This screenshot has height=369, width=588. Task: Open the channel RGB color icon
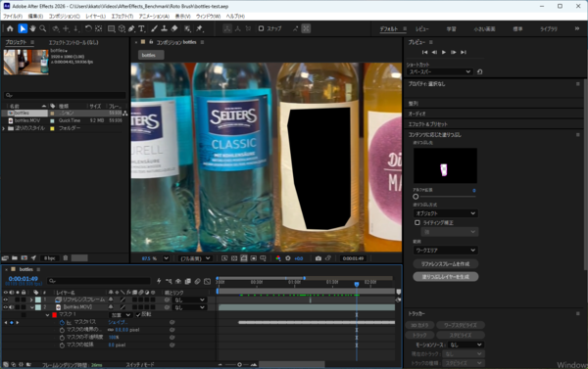point(278,258)
